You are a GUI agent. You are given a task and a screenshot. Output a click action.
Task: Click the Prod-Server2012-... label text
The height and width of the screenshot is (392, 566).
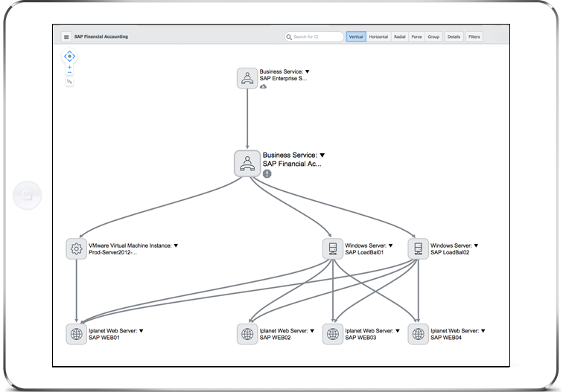click(x=112, y=252)
